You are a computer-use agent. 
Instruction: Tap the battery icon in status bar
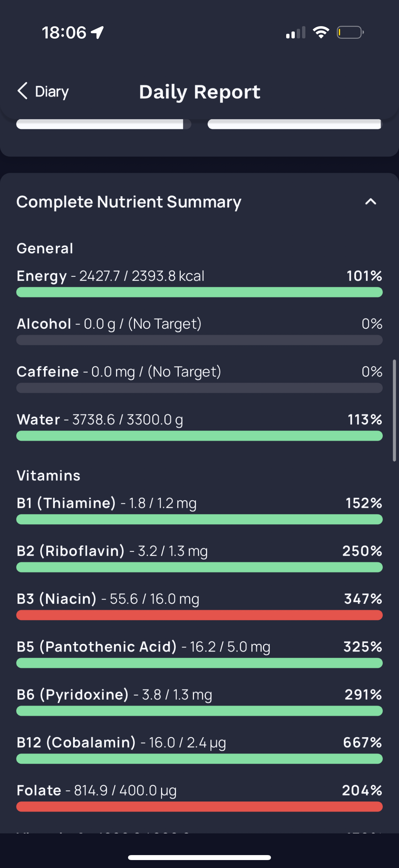click(350, 32)
